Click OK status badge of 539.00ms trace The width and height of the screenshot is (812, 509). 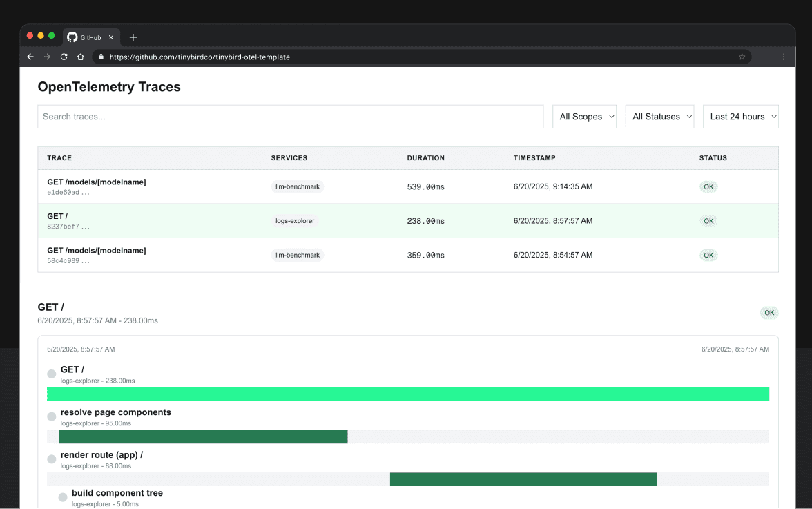pos(708,187)
